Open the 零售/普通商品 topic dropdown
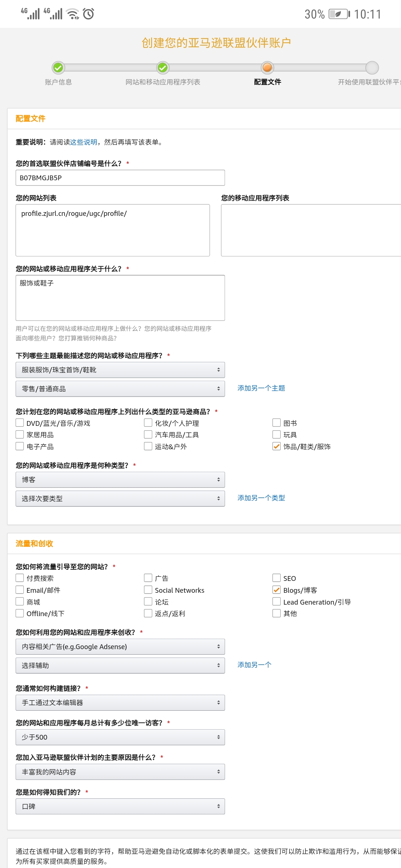401x868 pixels. point(120,389)
